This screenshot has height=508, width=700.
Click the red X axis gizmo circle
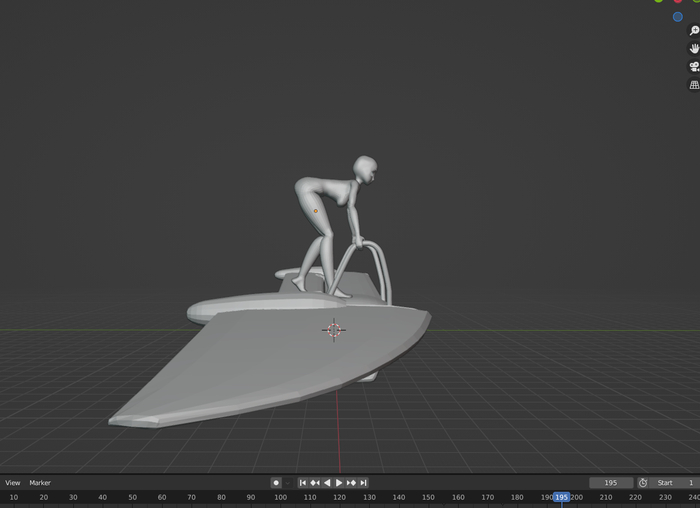tap(677, 1)
